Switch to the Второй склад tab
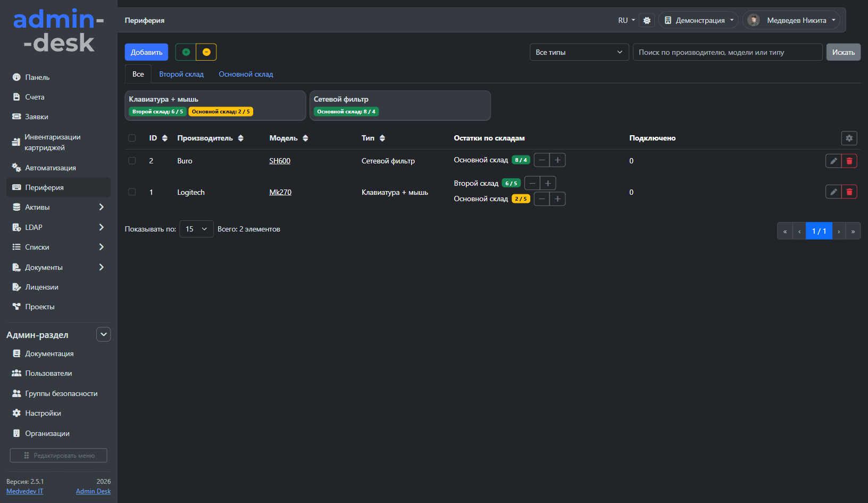This screenshot has height=503, width=868. coord(181,74)
